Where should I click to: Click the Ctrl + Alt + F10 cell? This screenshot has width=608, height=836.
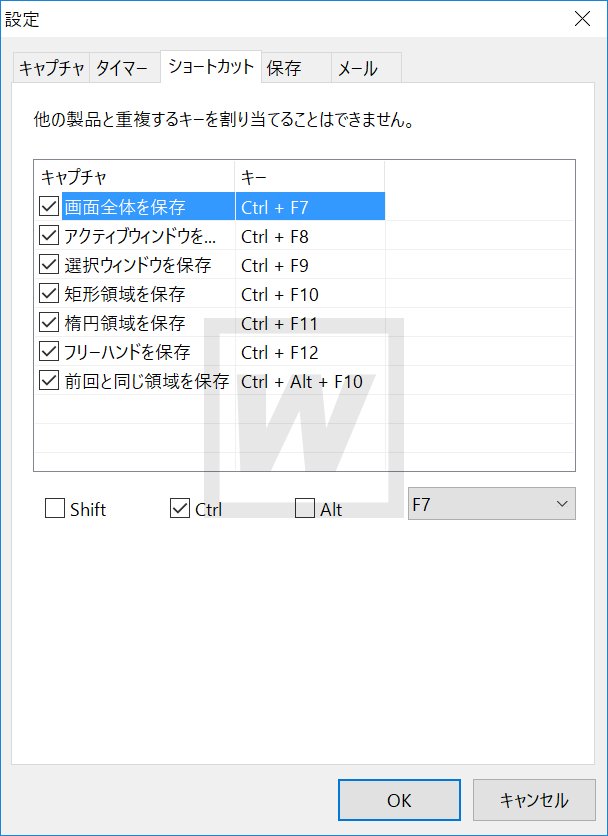(x=310, y=381)
